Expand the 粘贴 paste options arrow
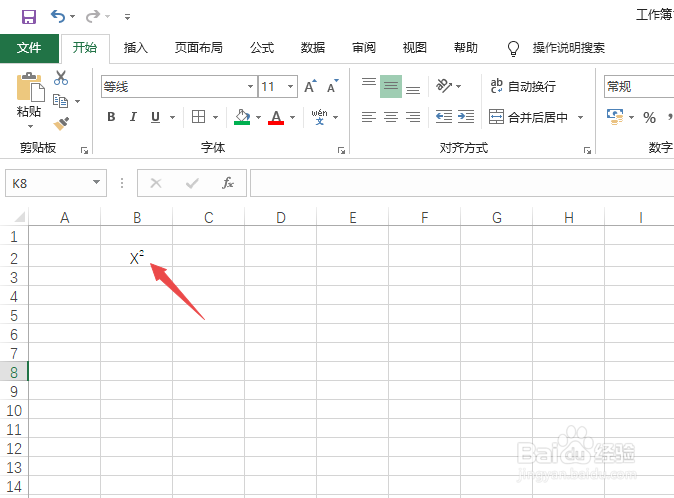Screen dimensions: 674x498 point(30,126)
